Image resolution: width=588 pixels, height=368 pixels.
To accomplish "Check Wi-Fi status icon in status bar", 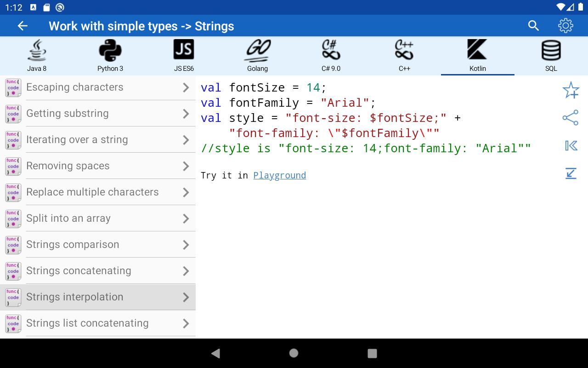I will tap(560, 7).
